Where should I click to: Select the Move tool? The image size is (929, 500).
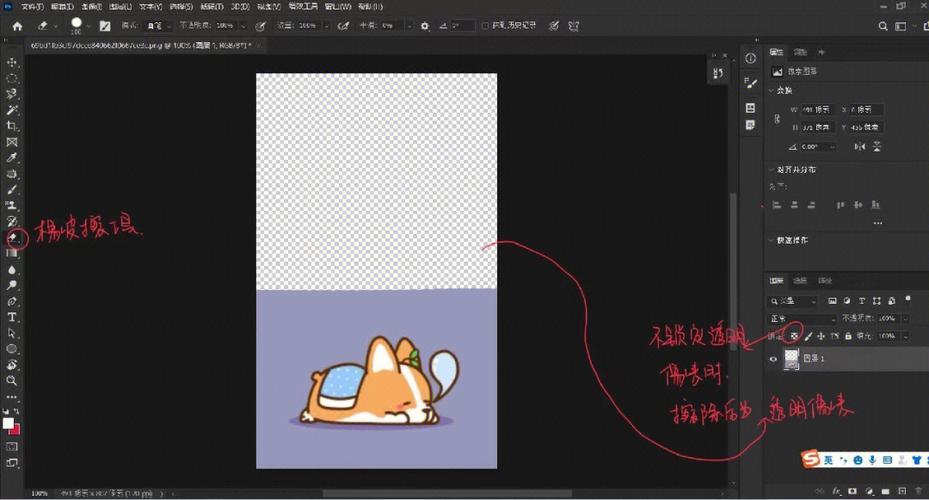[x=13, y=60]
